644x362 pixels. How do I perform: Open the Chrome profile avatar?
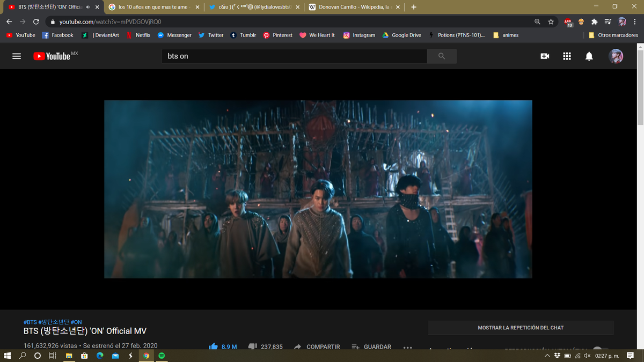point(622,21)
